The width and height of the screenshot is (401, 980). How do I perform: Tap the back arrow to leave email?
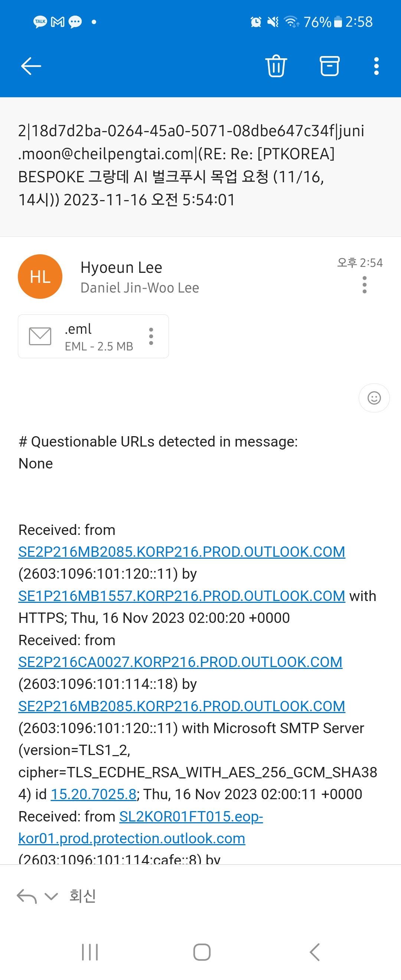point(31,66)
